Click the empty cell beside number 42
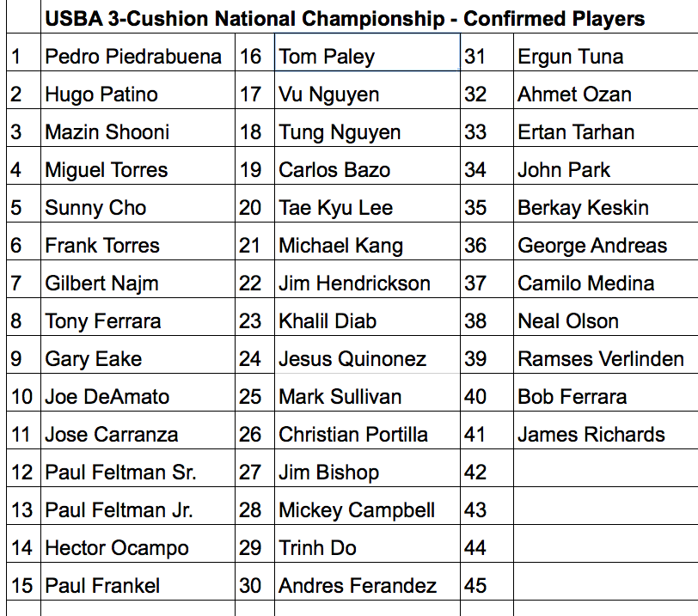This screenshot has height=616, width=698. pos(605,468)
